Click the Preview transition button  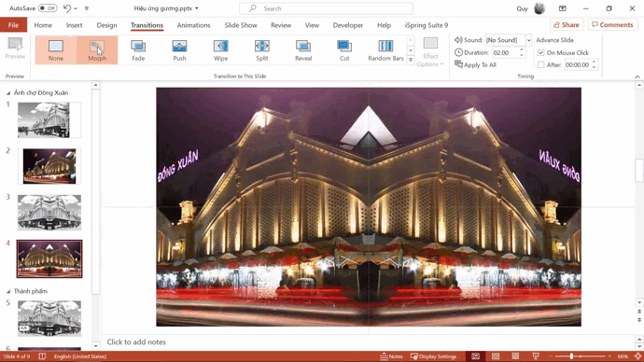coord(15,49)
